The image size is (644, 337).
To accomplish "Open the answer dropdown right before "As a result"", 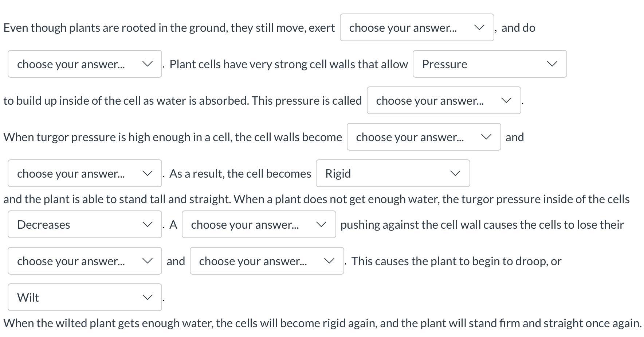I will point(85,174).
